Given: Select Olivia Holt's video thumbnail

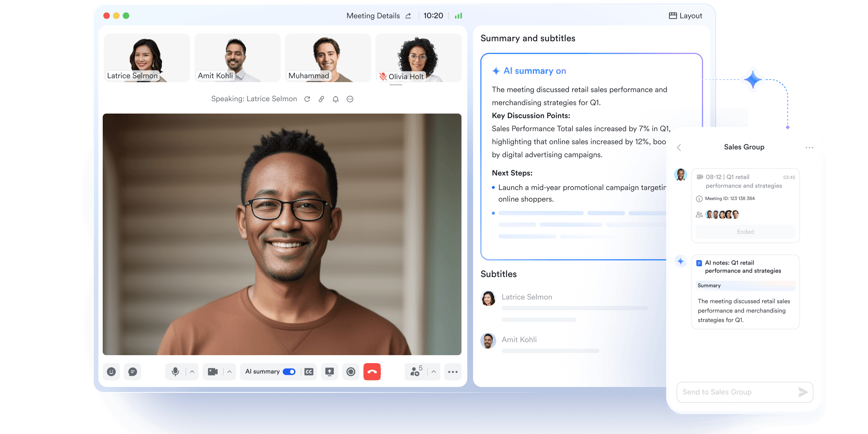Looking at the screenshot, I should [x=418, y=58].
